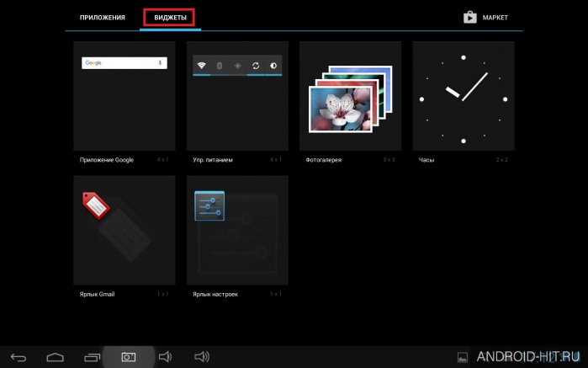Tap the brightness icon in power control widget
Viewport: 588px width, 368px height.
click(x=273, y=66)
